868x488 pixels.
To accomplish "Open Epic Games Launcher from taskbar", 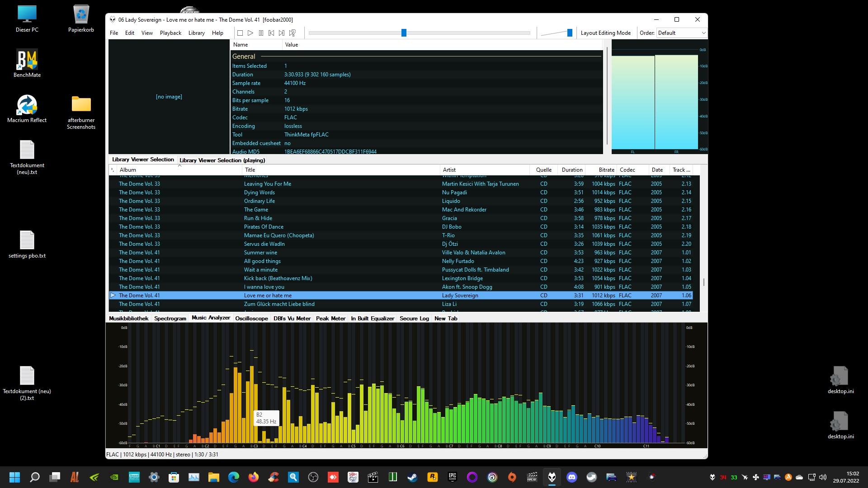I will pos(453,477).
